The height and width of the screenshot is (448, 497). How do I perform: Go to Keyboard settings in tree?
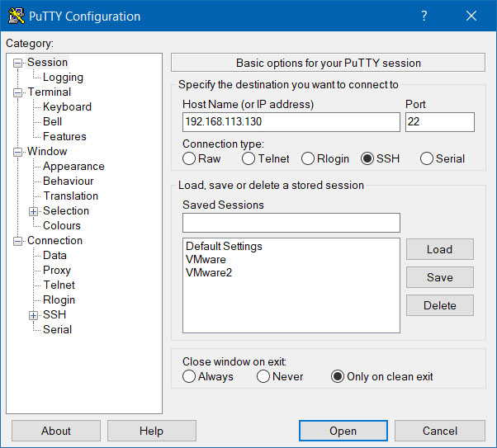[67, 106]
